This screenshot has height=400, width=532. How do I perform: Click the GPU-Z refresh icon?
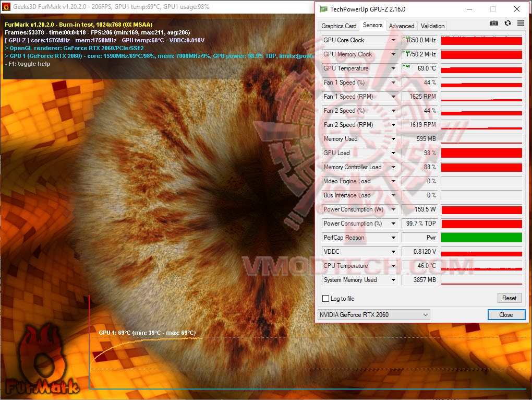click(x=507, y=23)
